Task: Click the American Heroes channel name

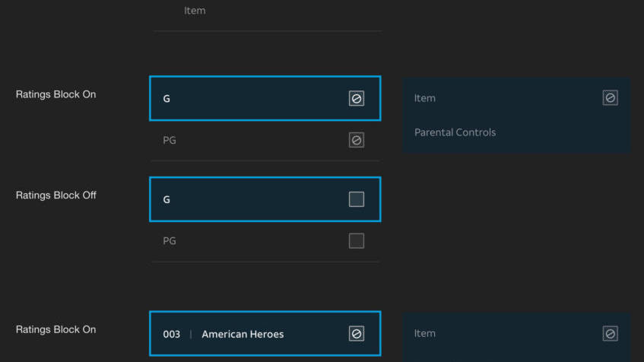Action: tap(243, 334)
